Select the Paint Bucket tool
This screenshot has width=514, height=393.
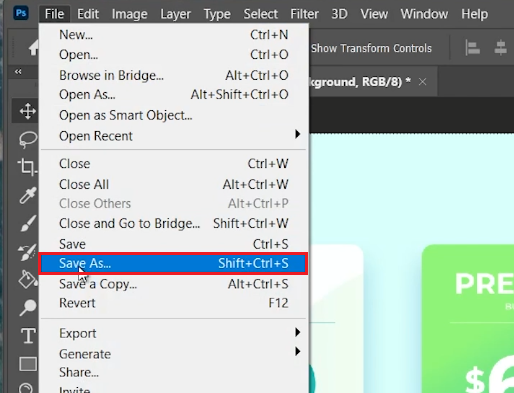coord(28,279)
